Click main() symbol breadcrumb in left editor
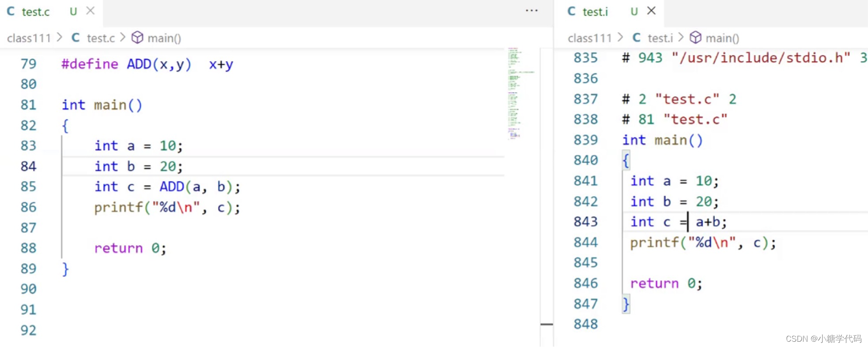Screen dimensions: 868x347 pos(164,38)
